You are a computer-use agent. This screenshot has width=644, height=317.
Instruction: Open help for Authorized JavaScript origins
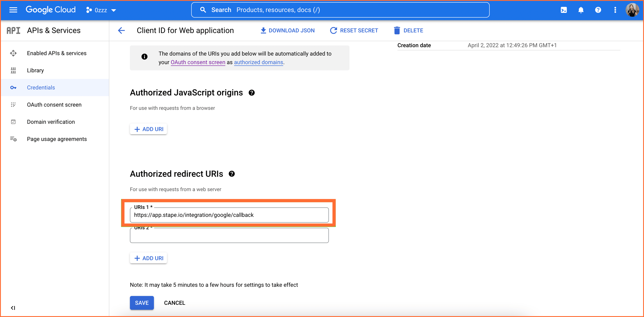pos(252,93)
